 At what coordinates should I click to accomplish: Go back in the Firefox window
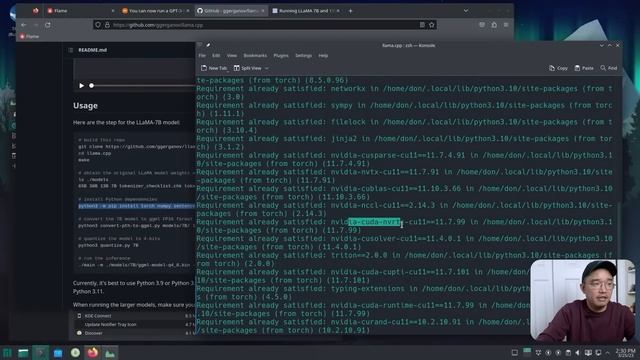pos(24,25)
